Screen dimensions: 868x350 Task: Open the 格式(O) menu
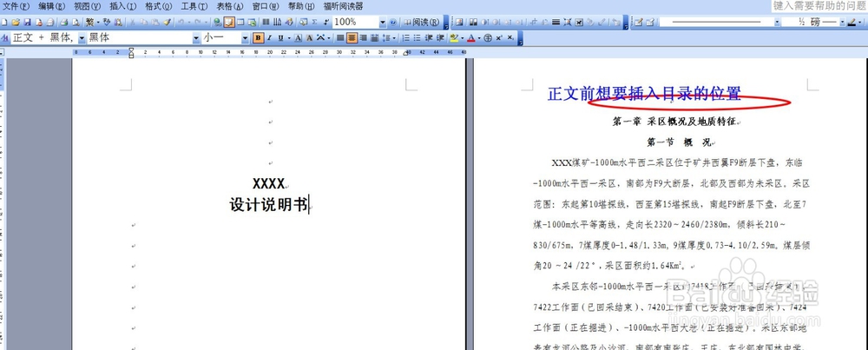158,7
